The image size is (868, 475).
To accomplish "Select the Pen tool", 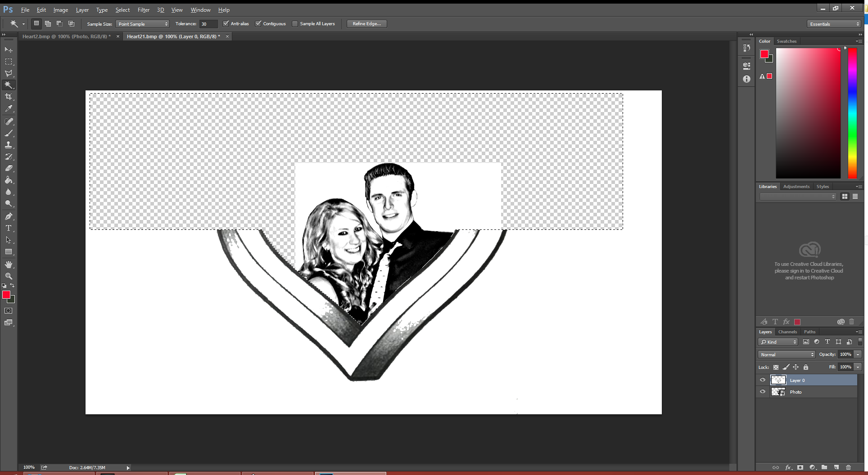I will (x=9, y=216).
